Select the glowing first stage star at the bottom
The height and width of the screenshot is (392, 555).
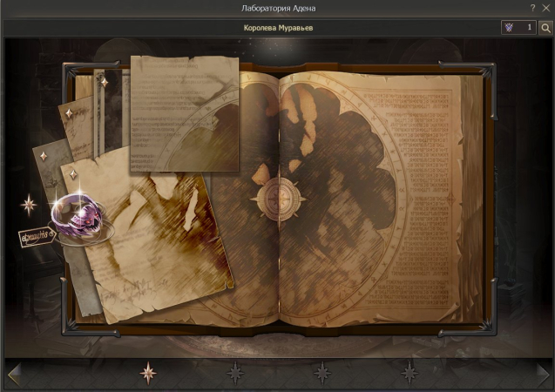[x=148, y=373]
